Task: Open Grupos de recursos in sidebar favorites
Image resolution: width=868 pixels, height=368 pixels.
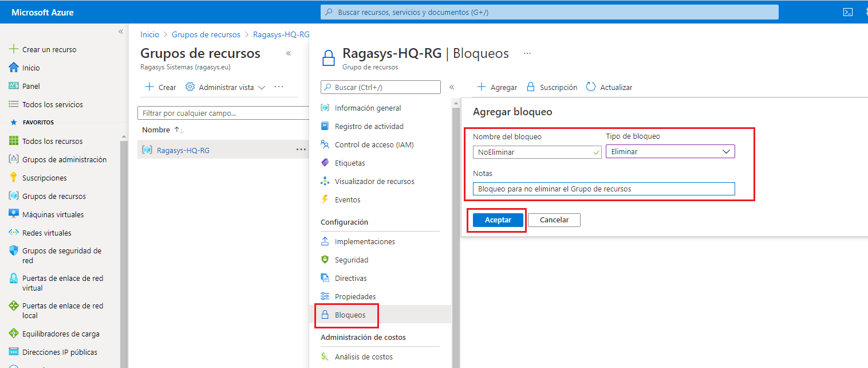Action: point(48,196)
